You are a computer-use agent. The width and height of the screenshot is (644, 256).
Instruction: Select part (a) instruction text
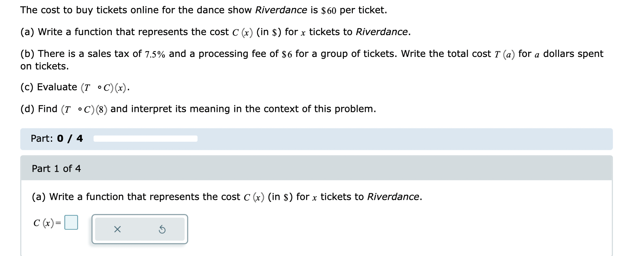215,31
